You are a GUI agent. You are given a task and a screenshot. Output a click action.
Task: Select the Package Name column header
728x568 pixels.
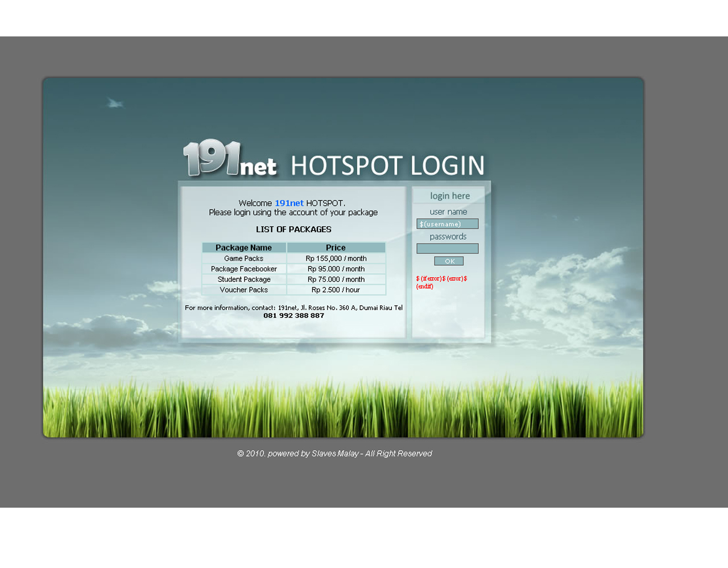click(243, 248)
